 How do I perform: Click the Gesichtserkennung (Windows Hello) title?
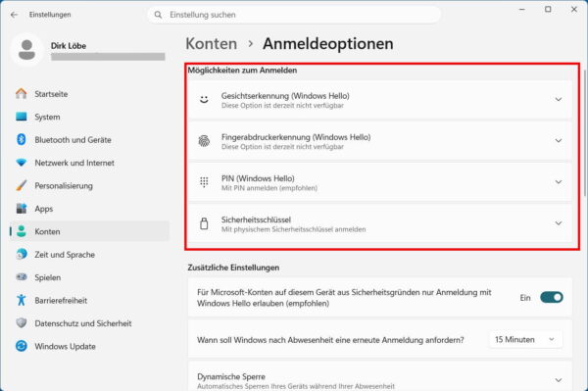pyautogui.click(x=285, y=96)
